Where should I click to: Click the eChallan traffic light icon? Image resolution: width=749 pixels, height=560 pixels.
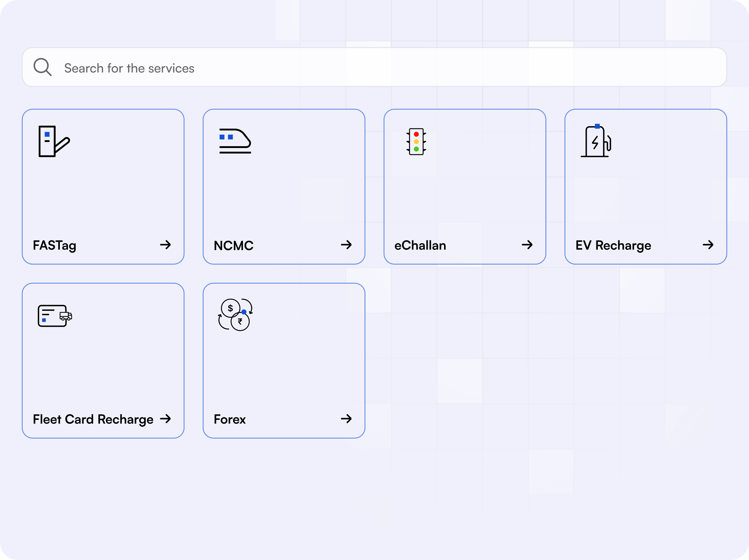pyautogui.click(x=416, y=141)
